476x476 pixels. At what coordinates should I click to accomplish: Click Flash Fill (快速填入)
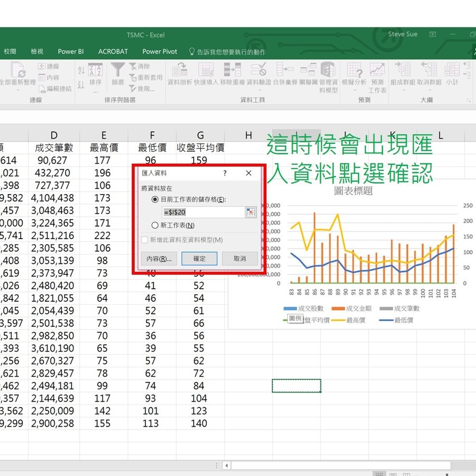(x=206, y=74)
